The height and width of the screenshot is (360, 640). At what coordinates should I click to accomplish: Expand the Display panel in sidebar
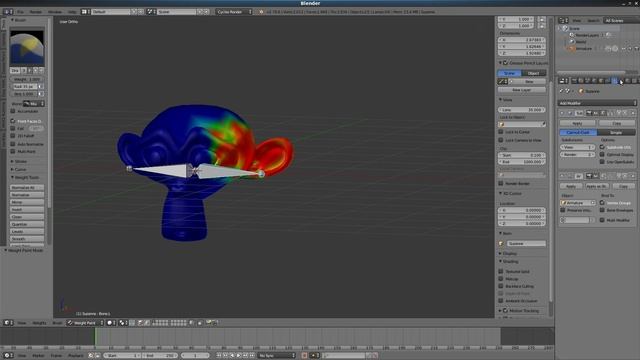(500, 253)
